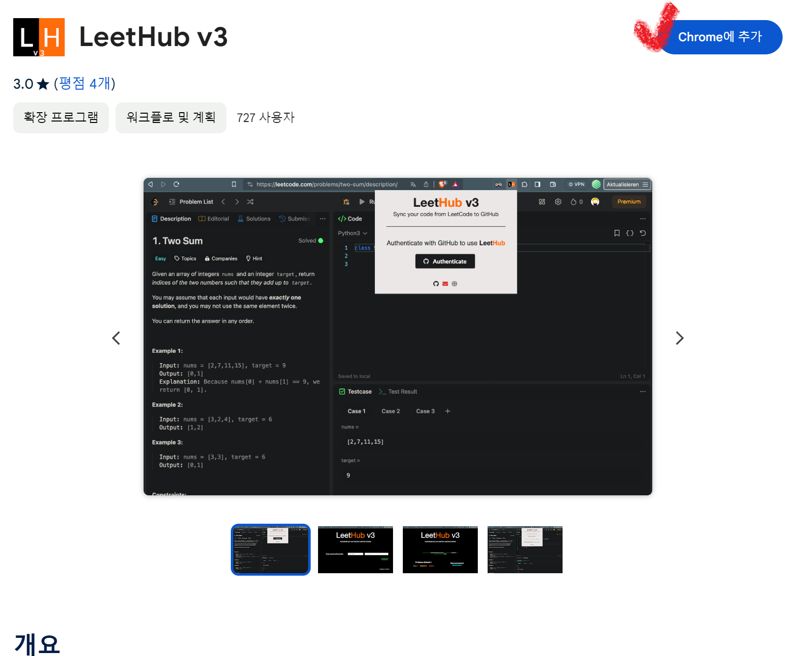Click the globe icon at popup bottom
Image resolution: width=812 pixels, height=656 pixels.
click(x=454, y=284)
